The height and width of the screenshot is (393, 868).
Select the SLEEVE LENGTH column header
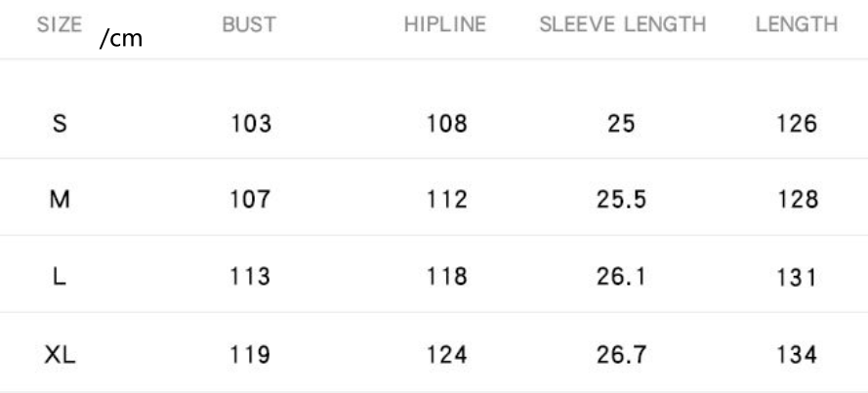(622, 25)
